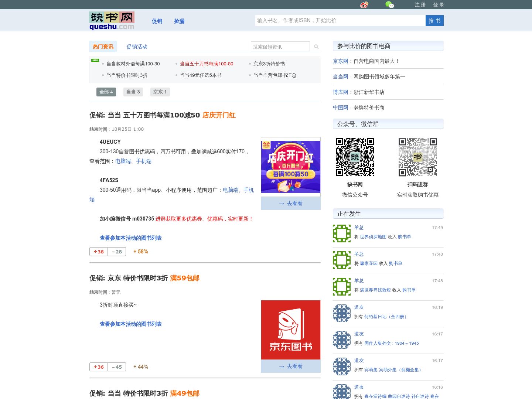Click the promo news search magnifier icon

pyautogui.click(x=316, y=47)
